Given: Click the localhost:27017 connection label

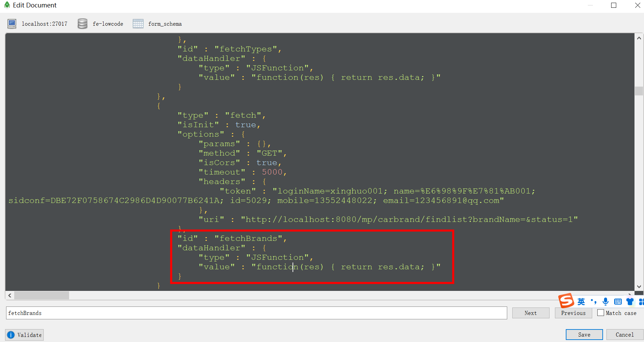Looking at the screenshot, I should (45, 24).
